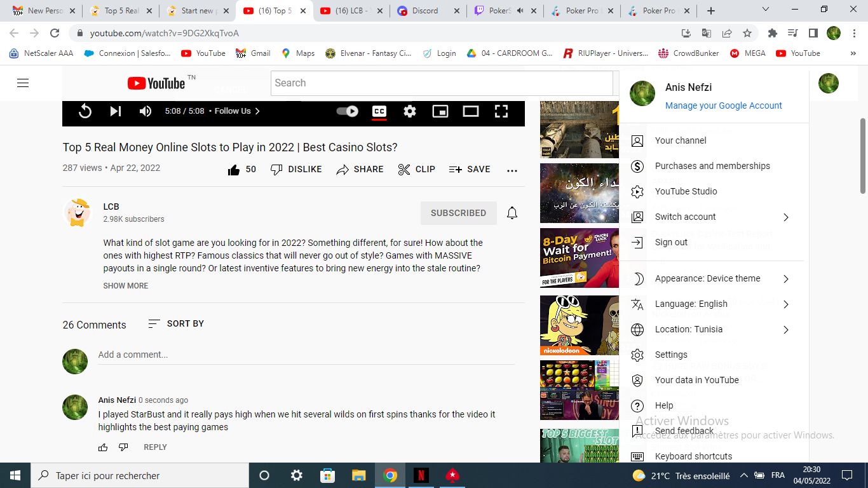Image resolution: width=868 pixels, height=488 pixels.
Task: Show more bookmarks chevron
Action: pyautogui.click(x=853, y=53)
